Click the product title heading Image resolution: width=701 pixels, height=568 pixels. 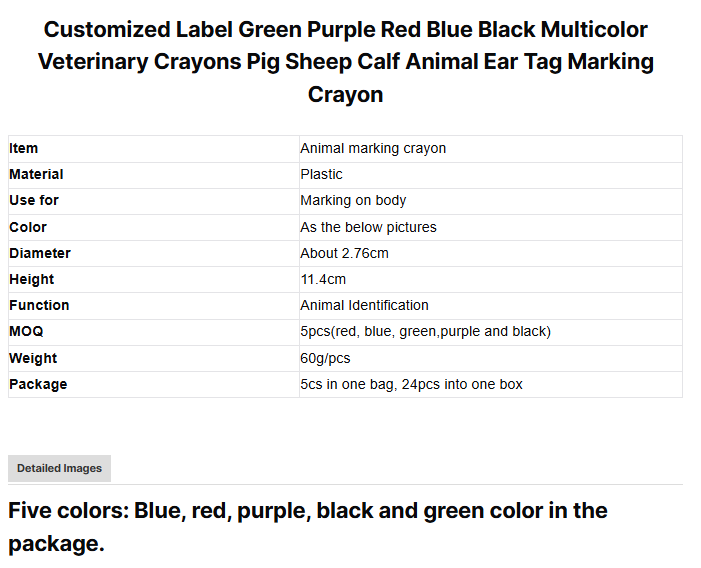pyautogui.click(x=345, y=62)
